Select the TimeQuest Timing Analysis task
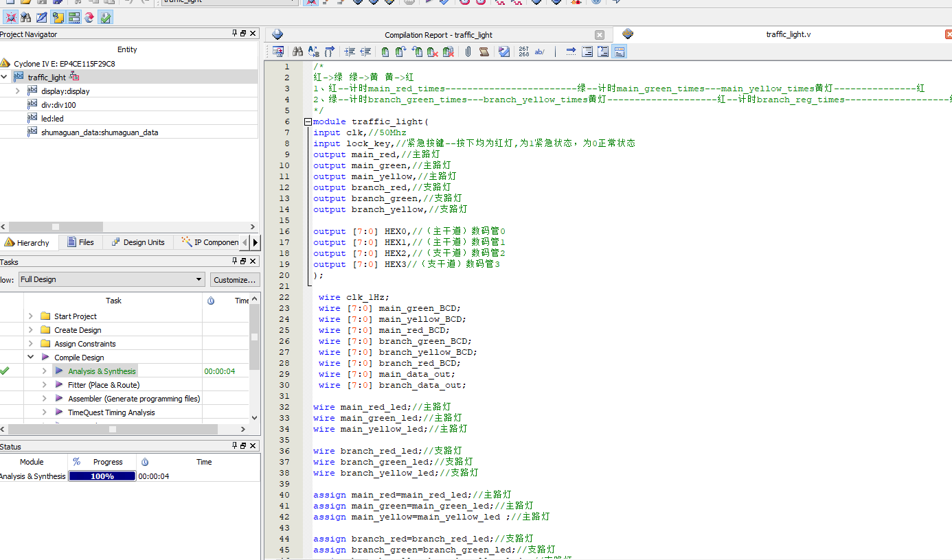 click(x=111, y=412)
